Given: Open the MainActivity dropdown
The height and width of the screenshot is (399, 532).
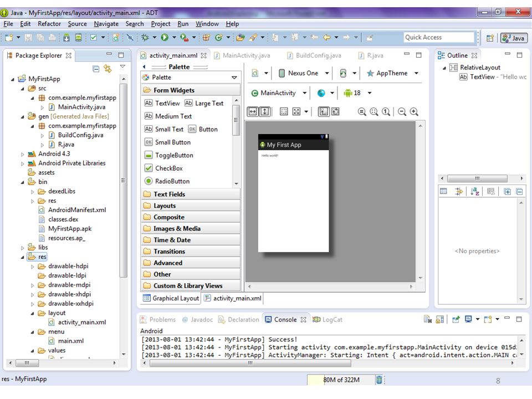Looking at the screenshot, I should click(305, 93).
